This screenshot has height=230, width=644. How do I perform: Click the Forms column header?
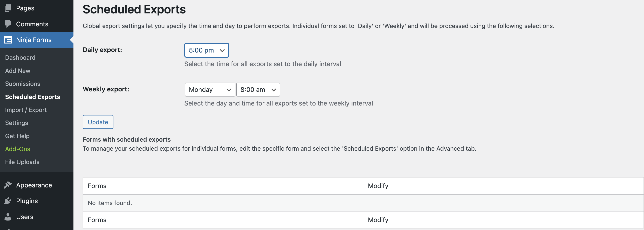[x=97, y=186]
